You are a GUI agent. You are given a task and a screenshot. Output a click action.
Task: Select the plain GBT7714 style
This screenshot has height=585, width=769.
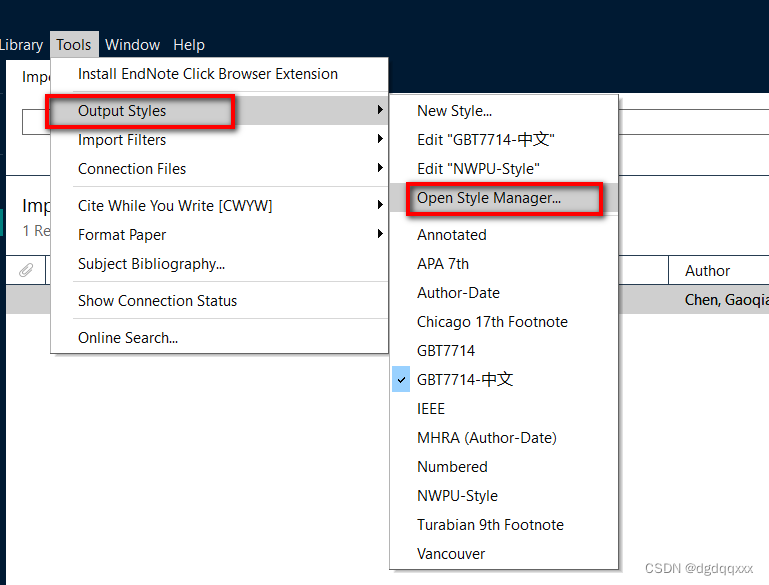click(x=504, y=351)
